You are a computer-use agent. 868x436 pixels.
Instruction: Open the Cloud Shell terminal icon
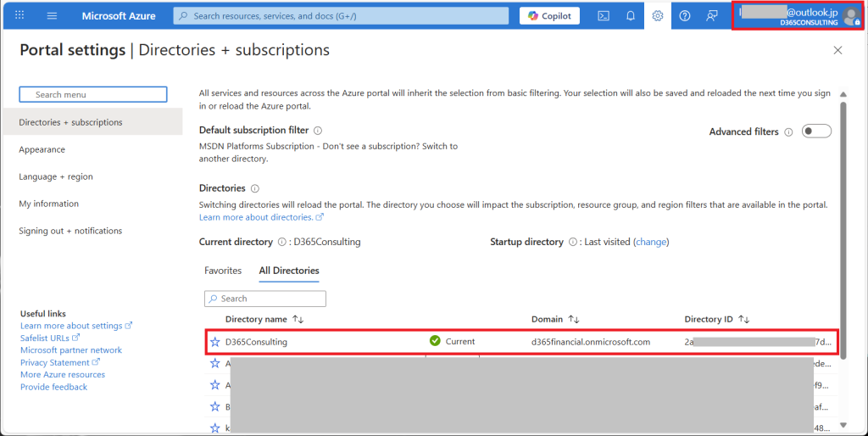pos(604,16)
